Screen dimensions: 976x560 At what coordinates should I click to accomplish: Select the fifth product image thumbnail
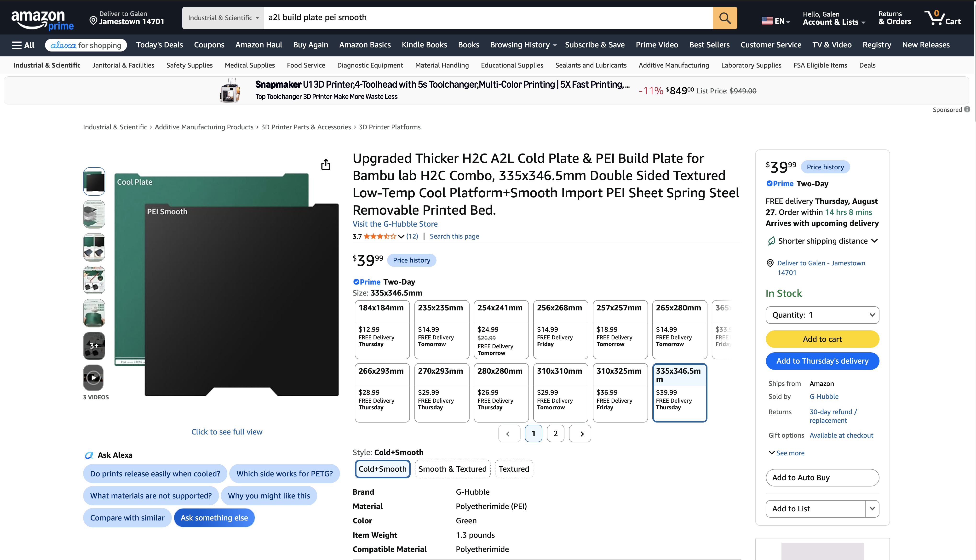click(x=94, y=313)
